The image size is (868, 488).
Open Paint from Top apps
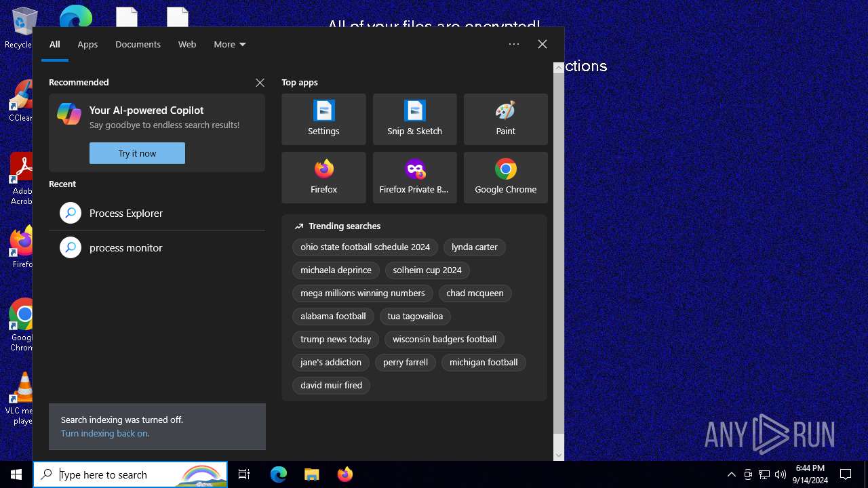point(505,119)
